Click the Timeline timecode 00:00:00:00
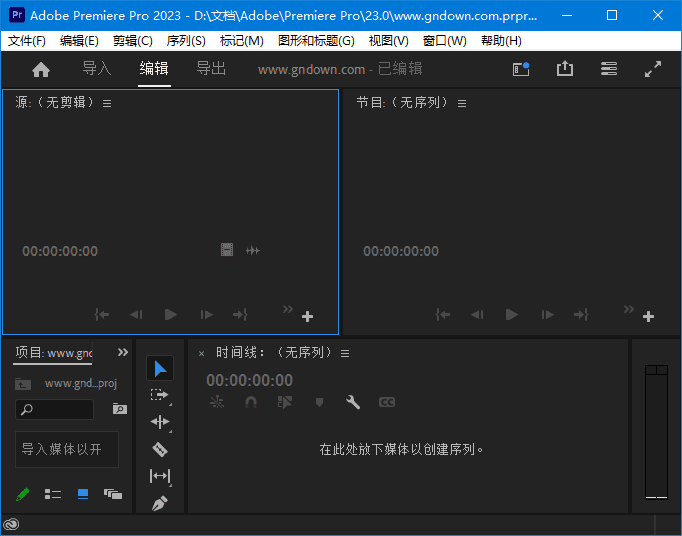 [250, 381]
